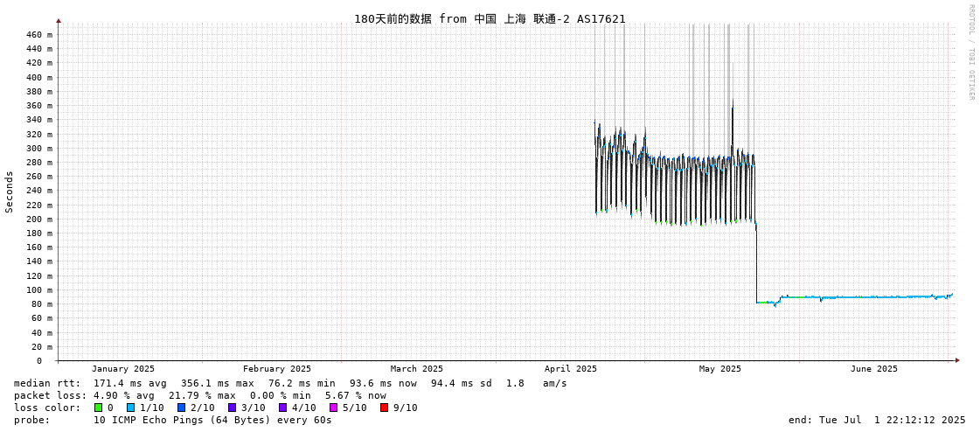Image resolution: width=980 pixels, height=432 pixels.
Task: Click the 'probe:' label
Action: pyautogui.click(x=31, y=420)
